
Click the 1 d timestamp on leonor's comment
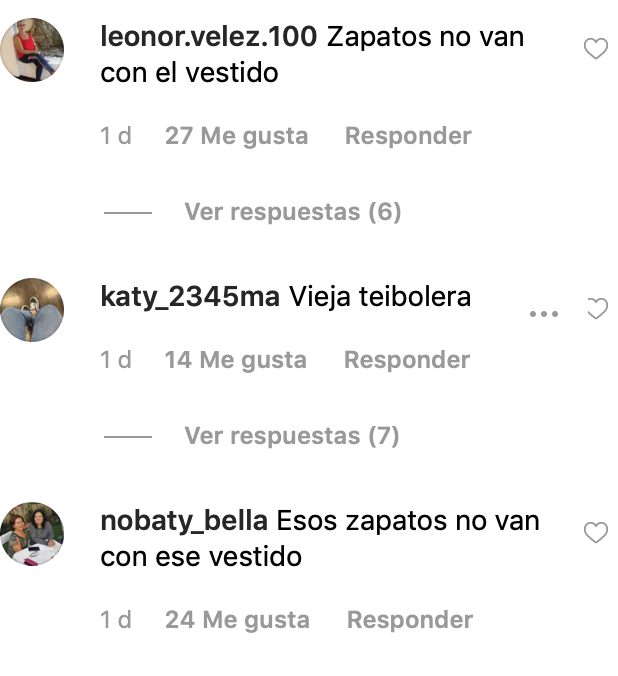(x=116, y=136)
